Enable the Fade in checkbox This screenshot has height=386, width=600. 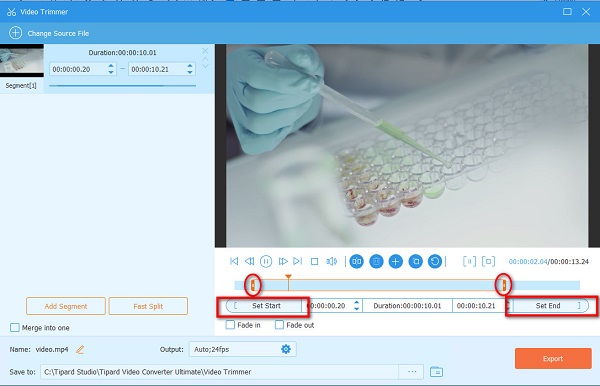tap(230, 325)
